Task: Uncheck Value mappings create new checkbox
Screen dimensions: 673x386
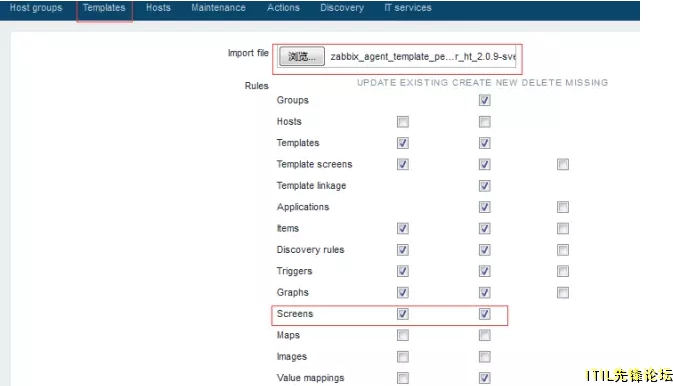Action: [485, 378]
